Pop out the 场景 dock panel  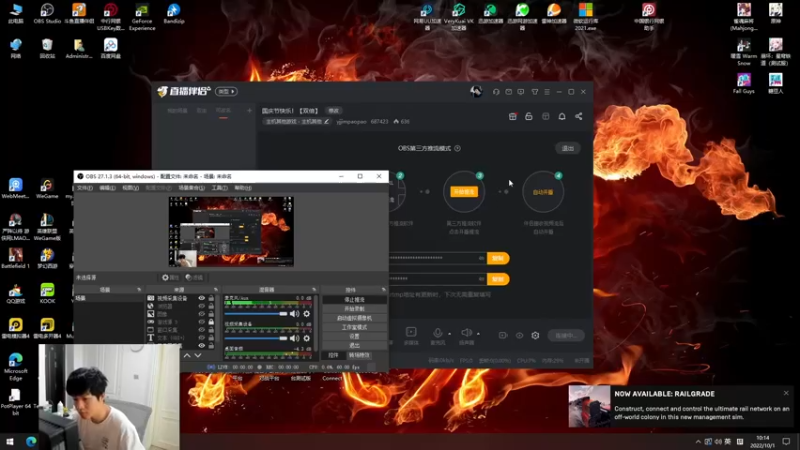pyautogui.click(x=139, y=290)
